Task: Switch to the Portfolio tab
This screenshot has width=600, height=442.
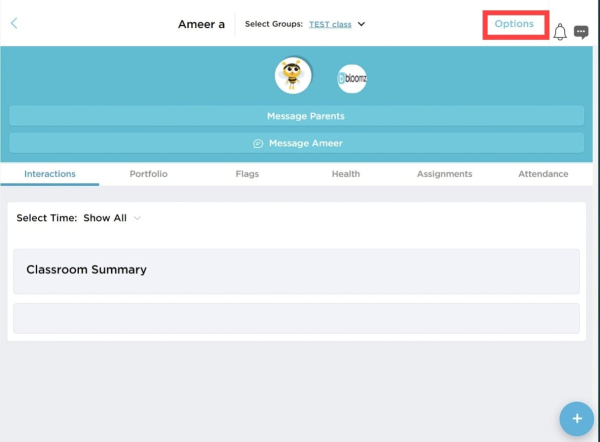Action: [x=148, y=174]
